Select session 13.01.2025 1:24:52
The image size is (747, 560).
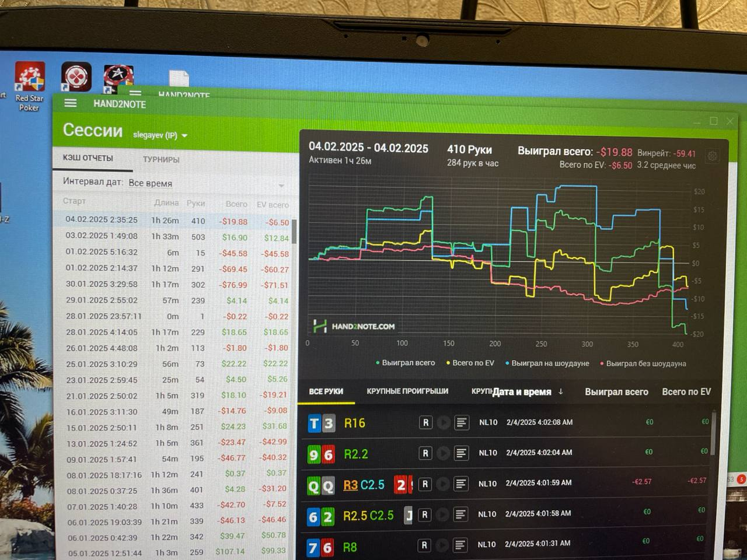click(176, 443)
